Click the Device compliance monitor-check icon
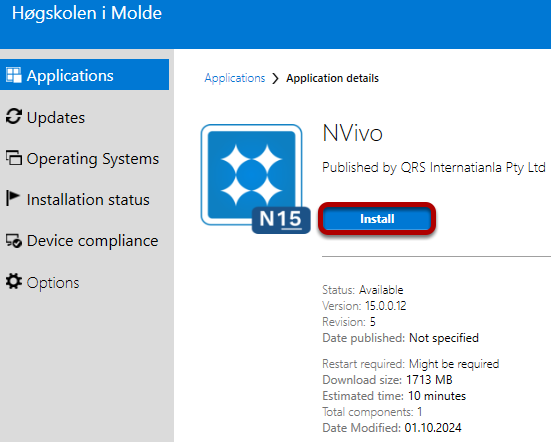 (14, 241)
